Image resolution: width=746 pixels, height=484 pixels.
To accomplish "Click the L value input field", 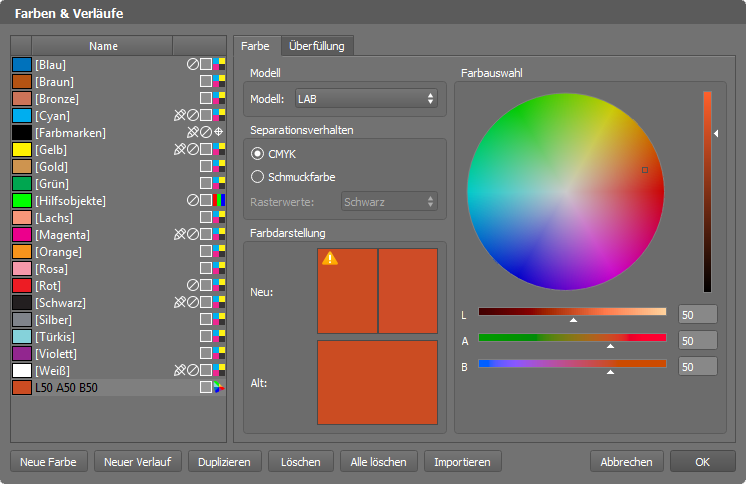I will (x=697, y=315).
